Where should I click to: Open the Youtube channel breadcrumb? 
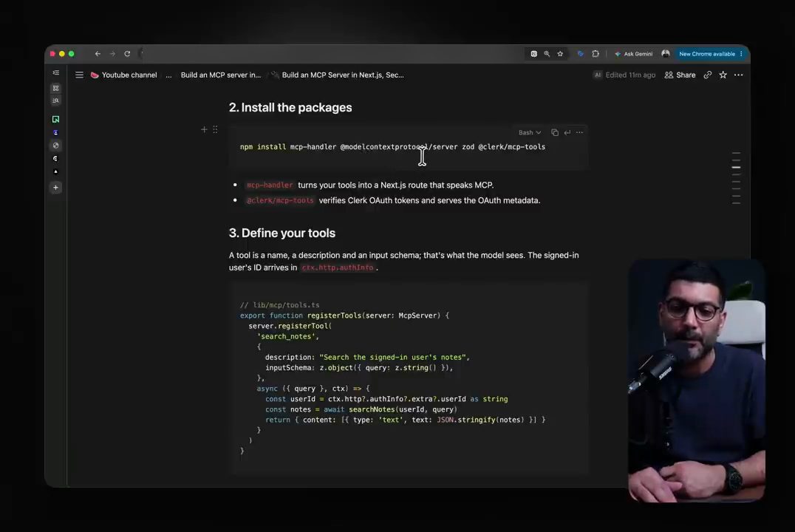pos(123,75)
